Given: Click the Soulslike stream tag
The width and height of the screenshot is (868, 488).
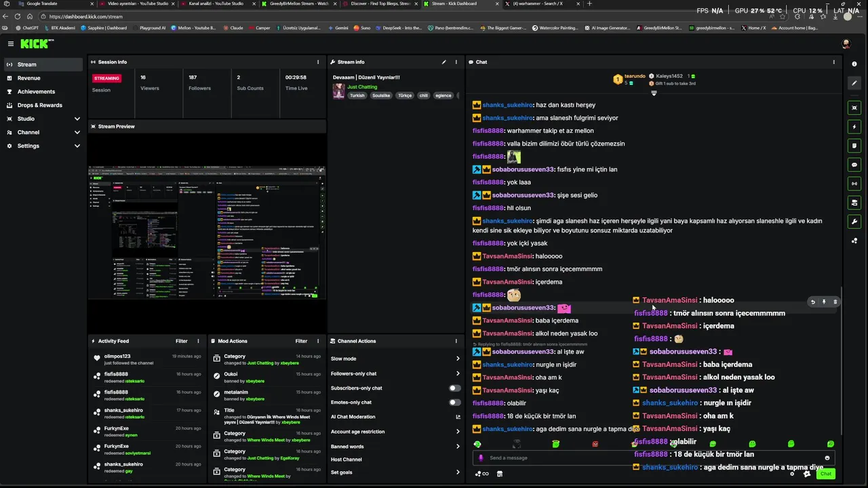Looking at the screenshot, I should click(381, 96).
